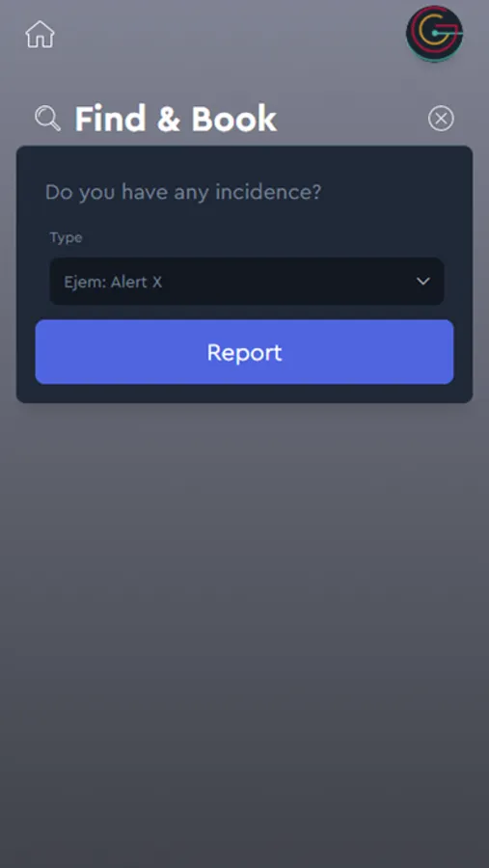This screenshot has width=489, height=868.
Task: Click the magnifying glass search icon
Action: click(x=47, y=119)
